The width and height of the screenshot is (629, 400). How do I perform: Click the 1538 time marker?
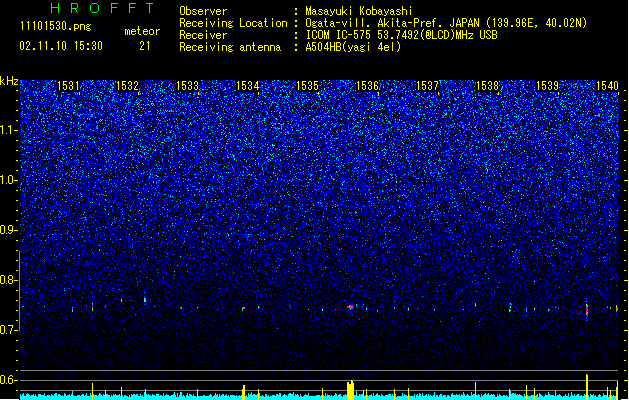pyautogui.click(x=487, y=86)
